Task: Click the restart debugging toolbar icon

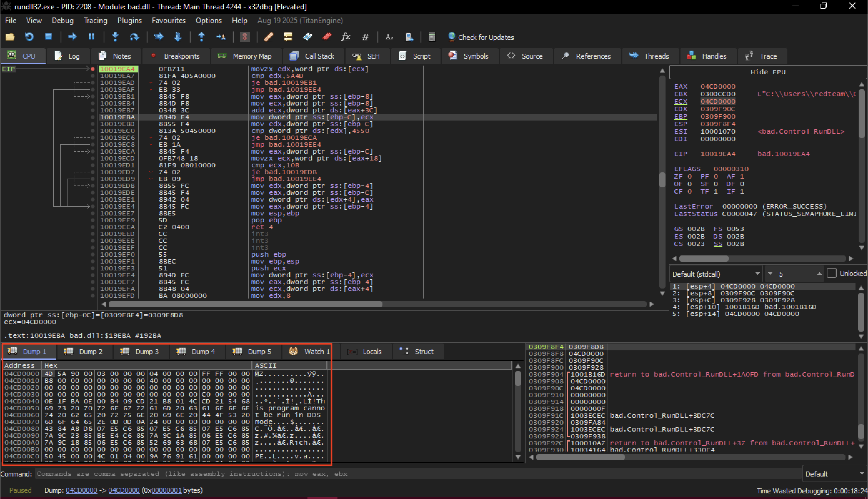Action: pyautogui.click(x=29, y=37)
